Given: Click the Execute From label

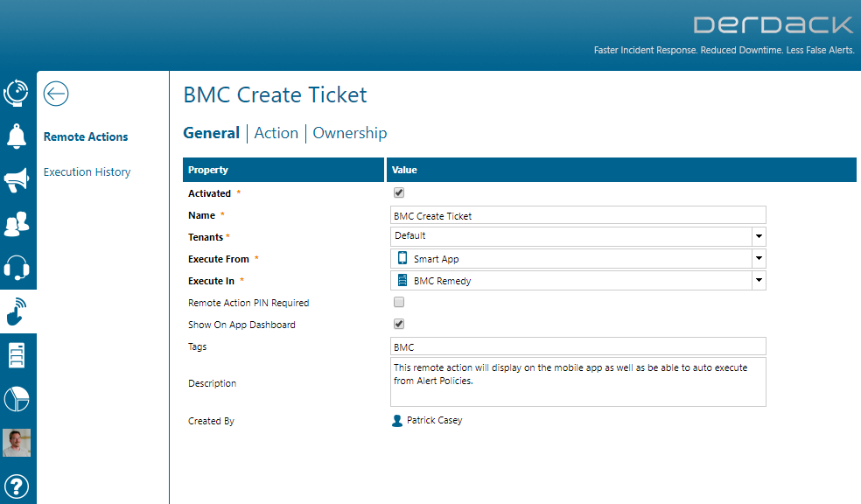Looking at the screenshot, I should pyautogui.click(x=219, y=259).
